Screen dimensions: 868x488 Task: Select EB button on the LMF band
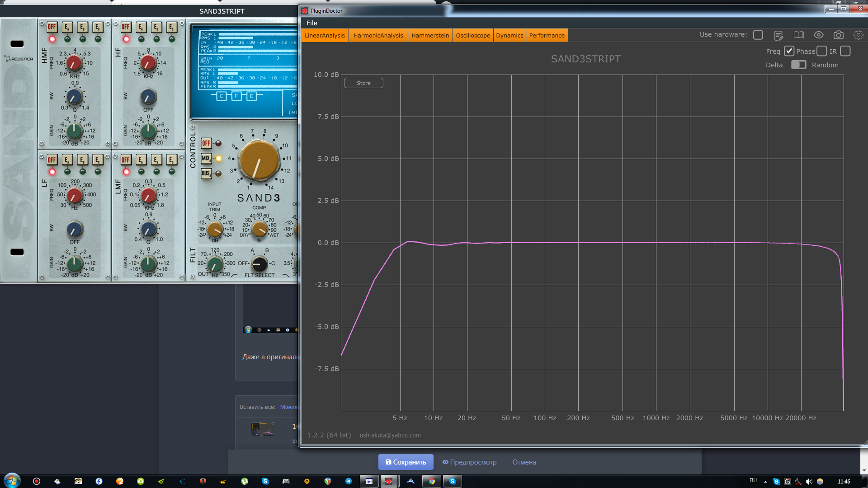(x=156, y=160)
